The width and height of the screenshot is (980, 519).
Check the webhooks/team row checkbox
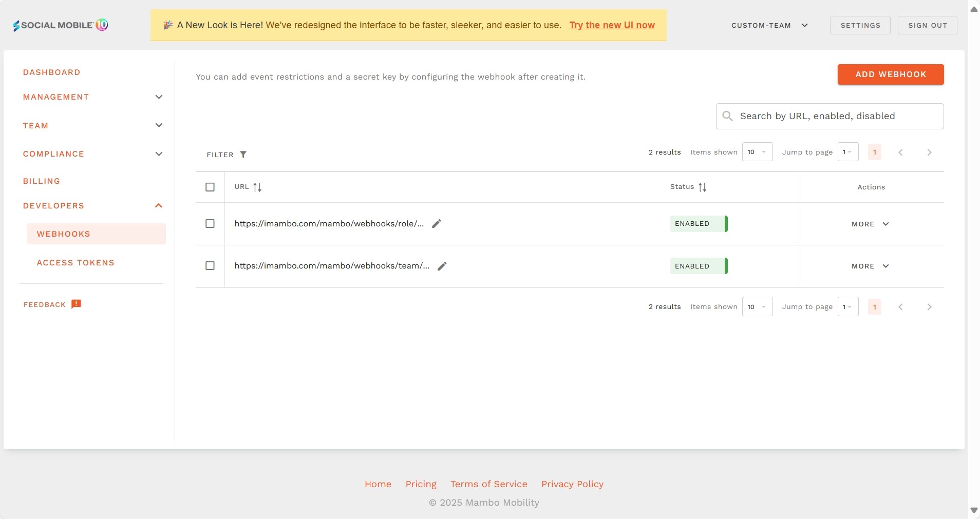pos(210,266)
